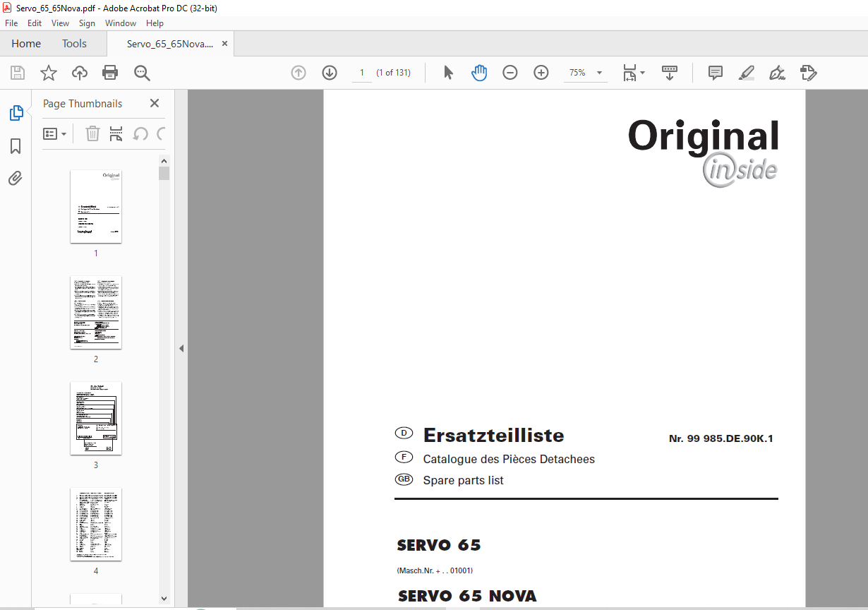Click the stamp tool icon
Viewport: 868px width, 610px height.
[809, 73]
